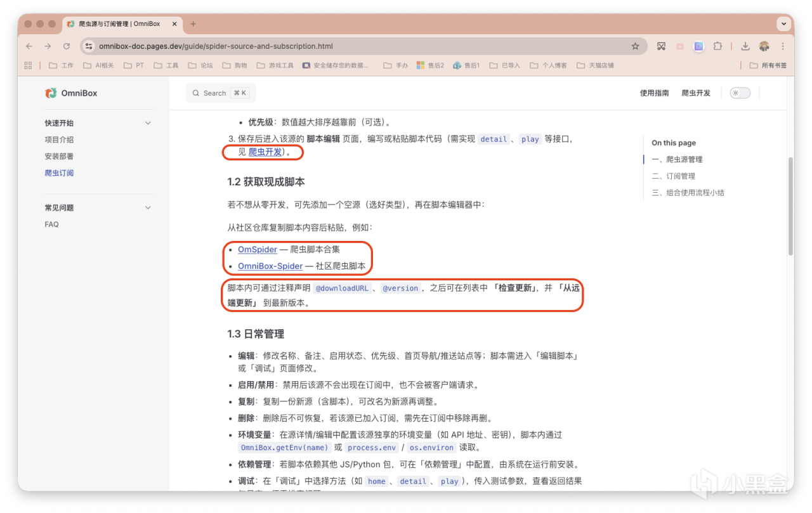Select 爬虫订阅 in the sidebar

(59, 172)
